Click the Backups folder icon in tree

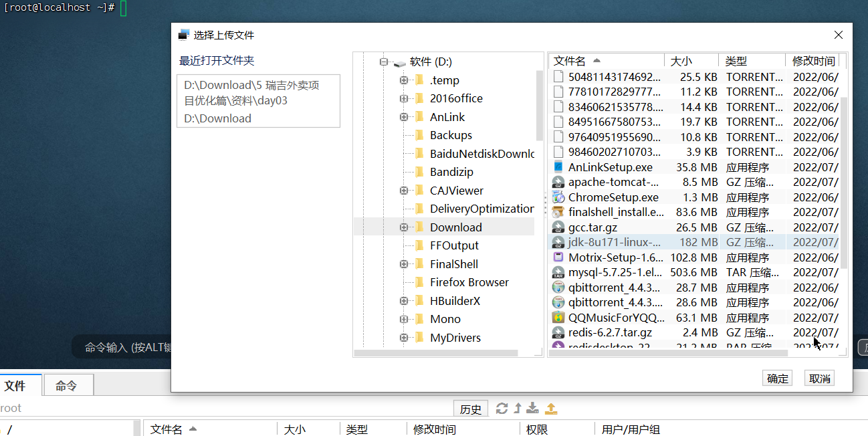(x=420, y=135)
